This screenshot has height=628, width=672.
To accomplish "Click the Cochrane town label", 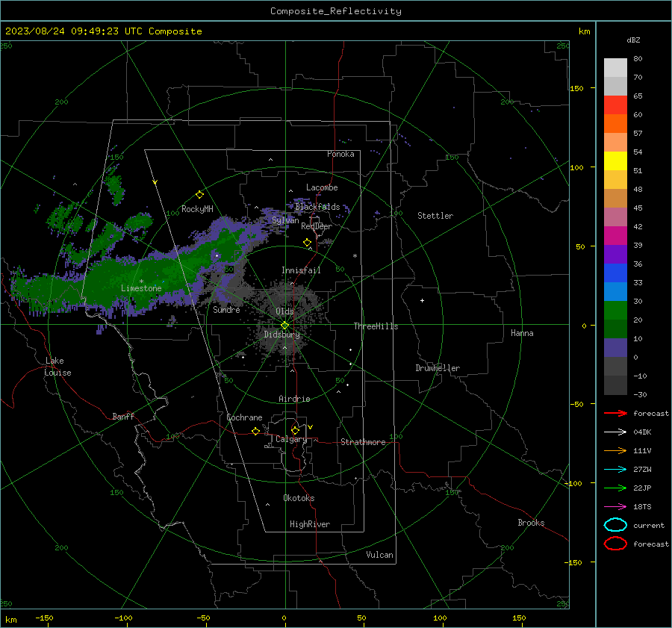I will [x=244, y=417].
